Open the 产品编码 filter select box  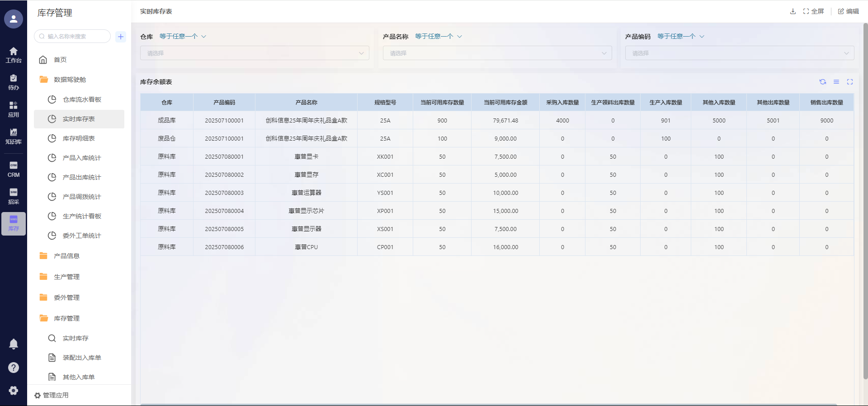(x=739, y=53)
